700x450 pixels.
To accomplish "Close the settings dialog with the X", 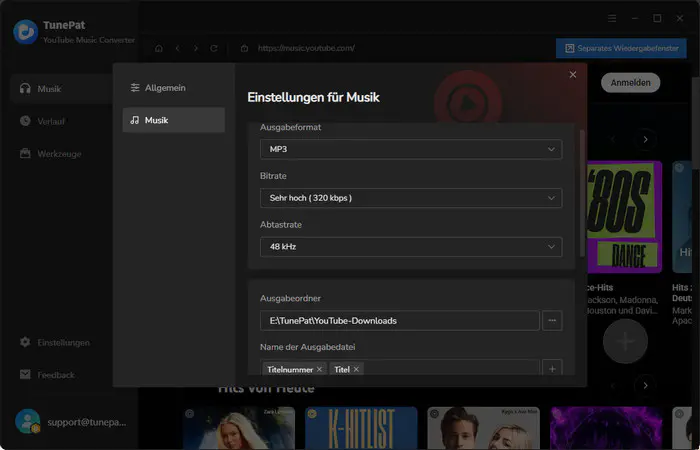I will 573,75.
